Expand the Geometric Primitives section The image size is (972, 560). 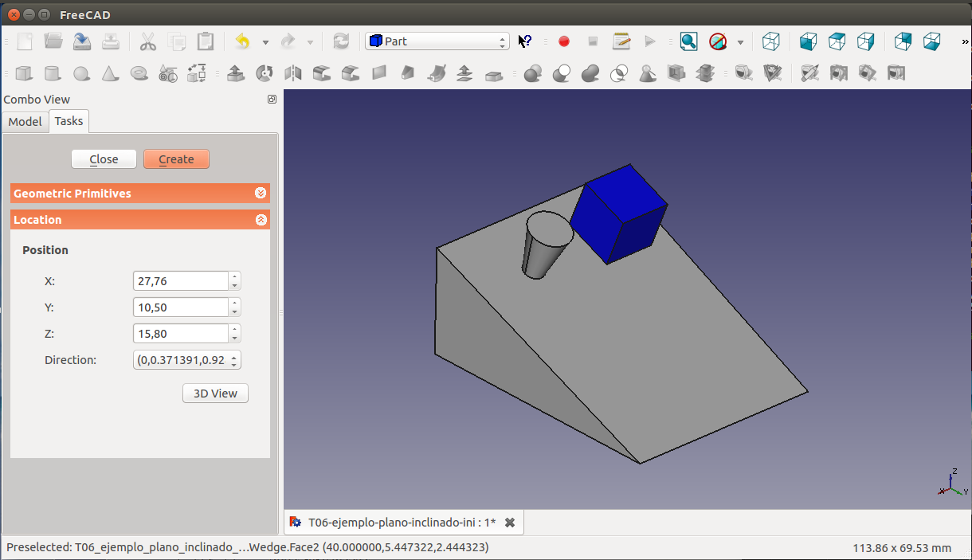(261, 194)
